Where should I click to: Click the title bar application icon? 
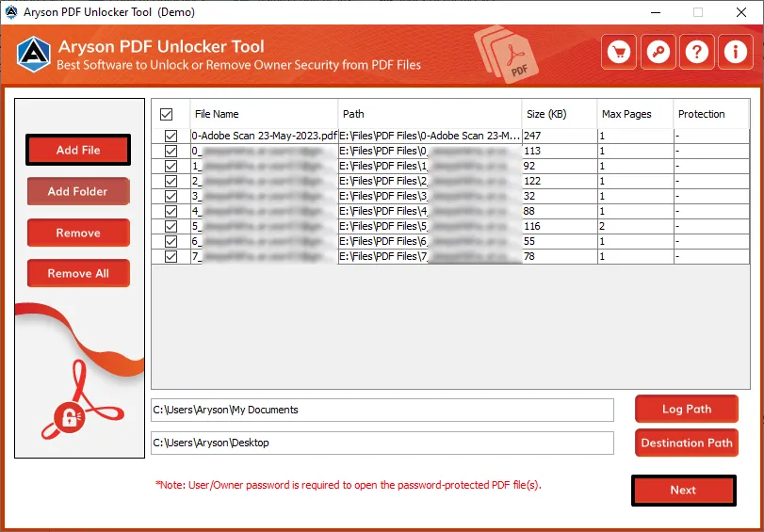pyautogui.click(x=10, y=12)
